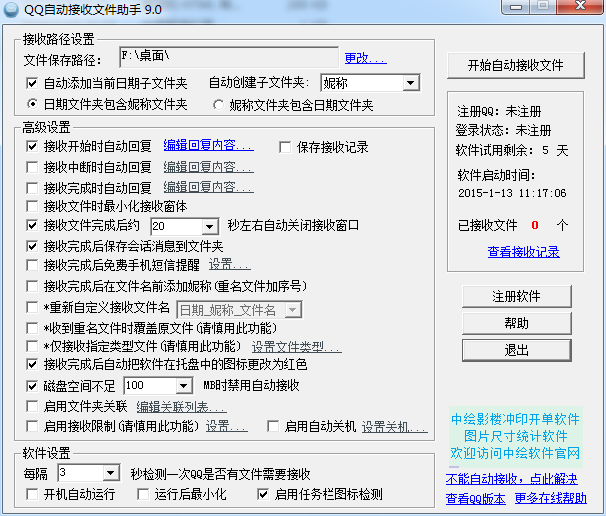The image size is (606, 516).
Task: Click 不能自动接收，点此解决 link
Action: tap(511, 479)
